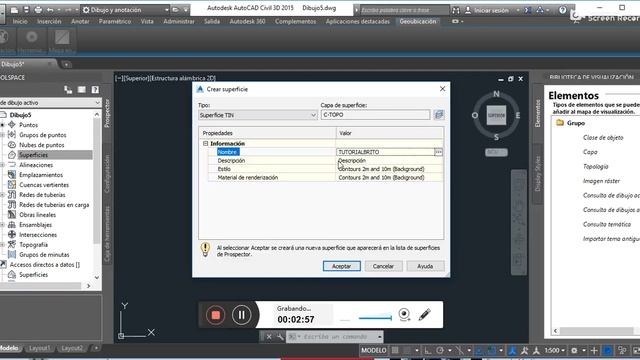Open the Complementos ribbon tab
Viewport: 640px width, 360px height.
[x=295, y=21]
